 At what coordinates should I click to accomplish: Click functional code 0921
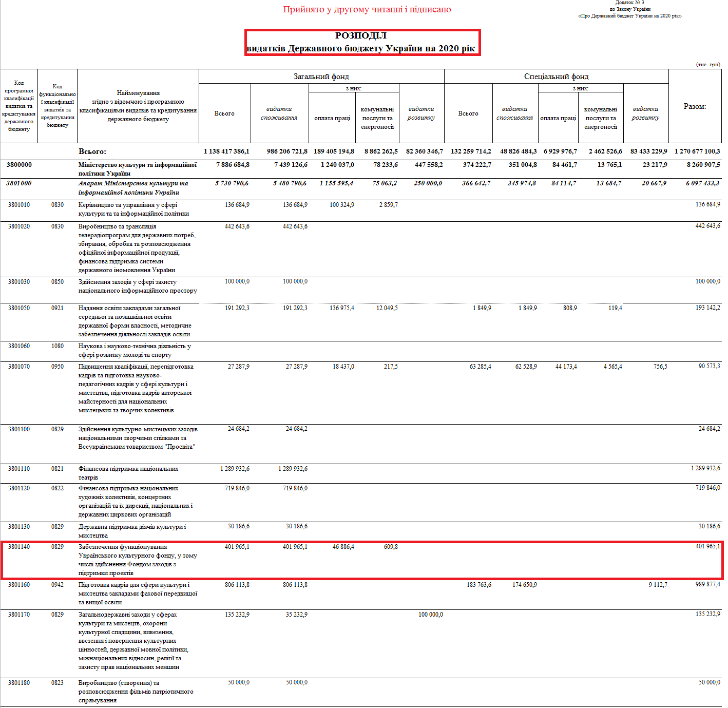point(58,308)
